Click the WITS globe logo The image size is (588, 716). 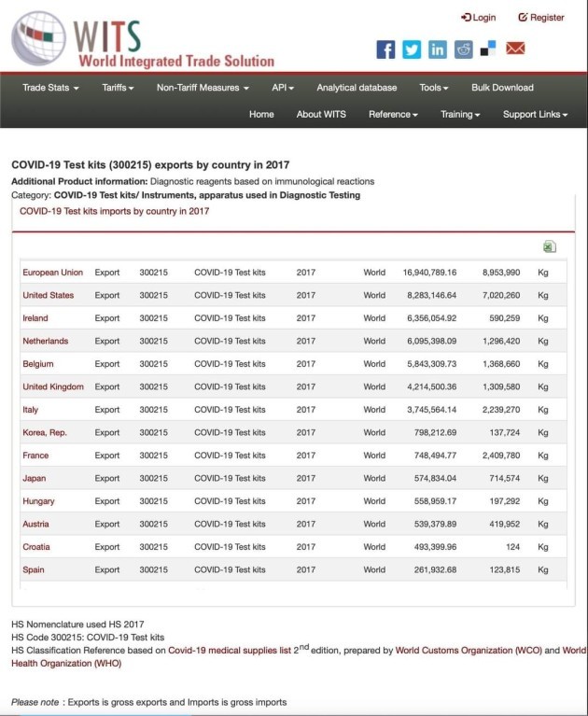[39, 38]
